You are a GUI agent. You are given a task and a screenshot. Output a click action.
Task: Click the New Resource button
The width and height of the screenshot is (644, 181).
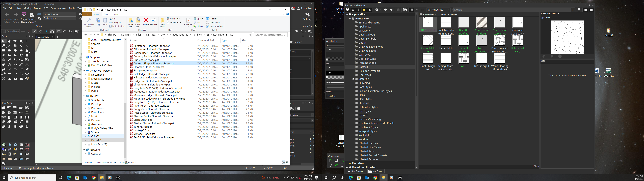(x=356, y=171)
